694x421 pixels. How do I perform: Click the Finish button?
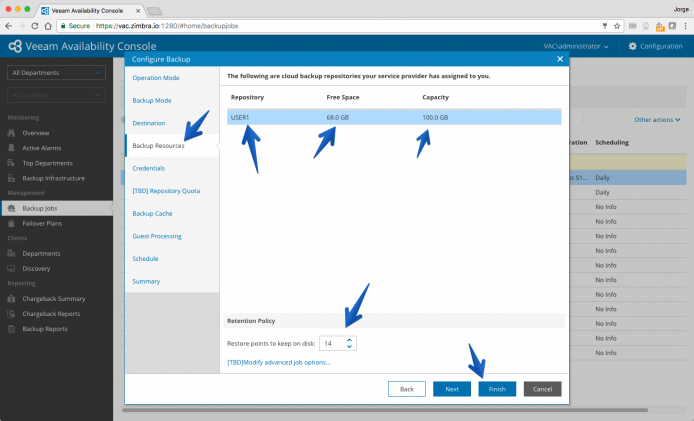(497, 389)
